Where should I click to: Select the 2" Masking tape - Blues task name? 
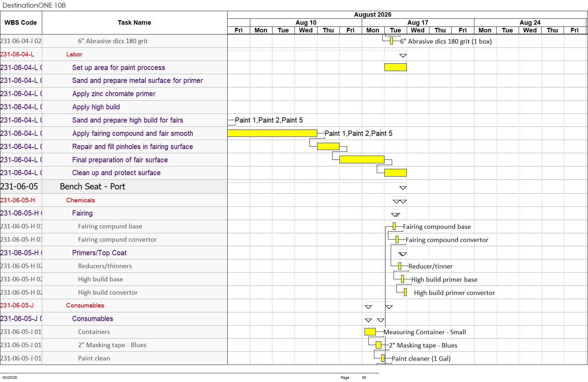112,345
